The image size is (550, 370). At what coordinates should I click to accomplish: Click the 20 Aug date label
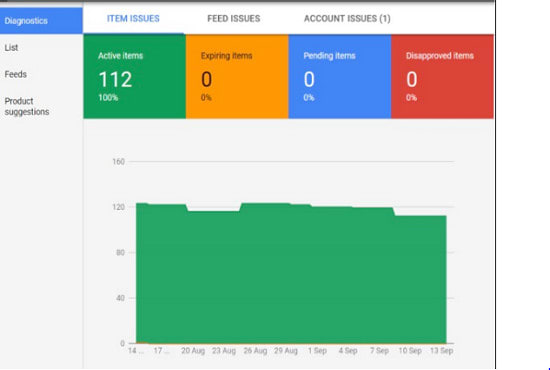pyautogui.click(x=193, y=351)
